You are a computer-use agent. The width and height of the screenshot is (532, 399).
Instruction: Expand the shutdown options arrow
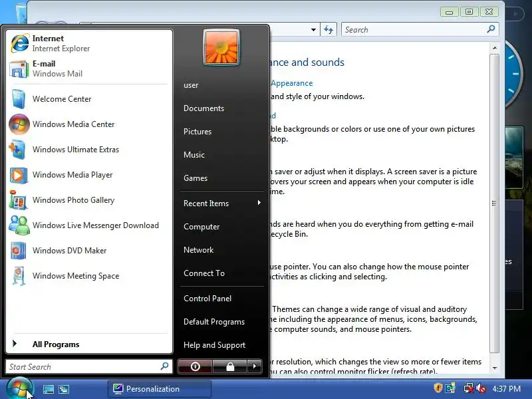pos(255,366)
